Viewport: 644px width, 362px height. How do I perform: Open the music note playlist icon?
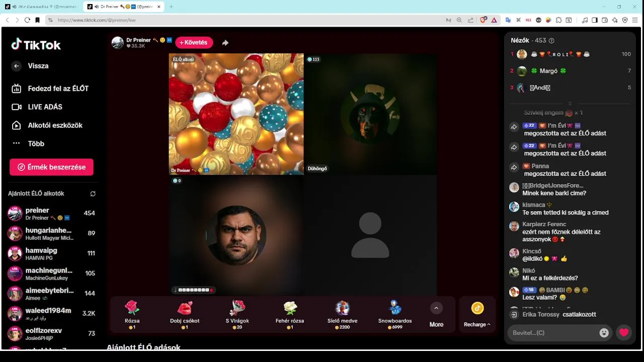[x=585, y=20]
